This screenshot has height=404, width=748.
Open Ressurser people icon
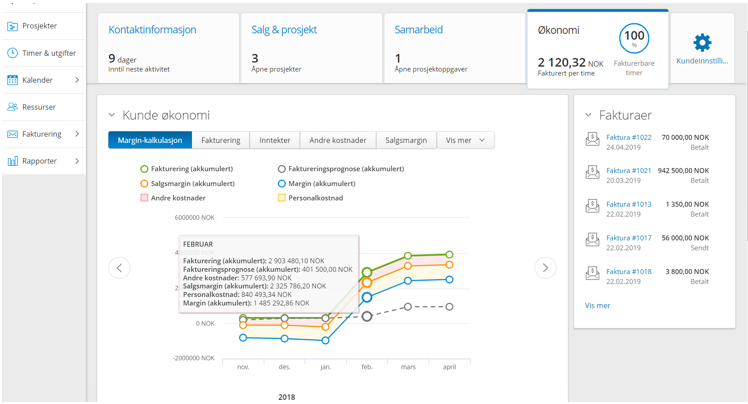click(x=13, y=107)
